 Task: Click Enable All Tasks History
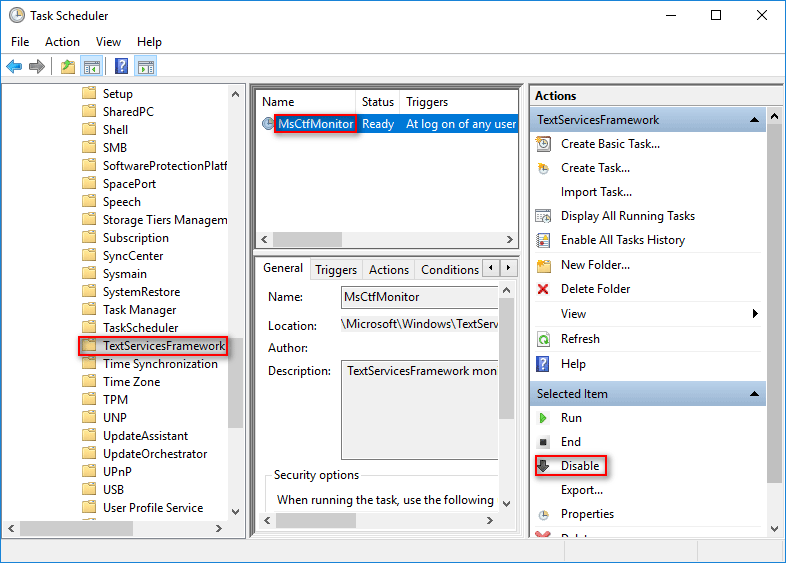click(623, 240)
